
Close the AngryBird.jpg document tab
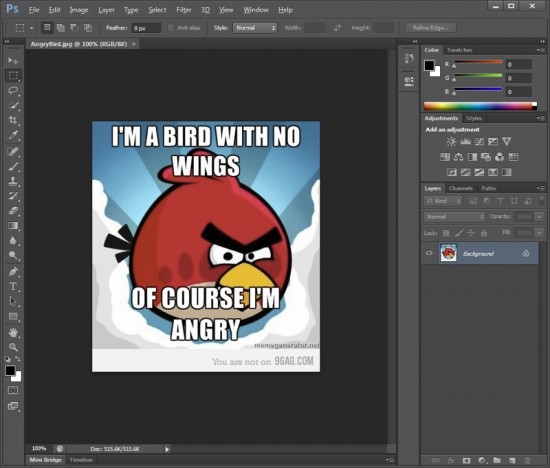point(134,44)
